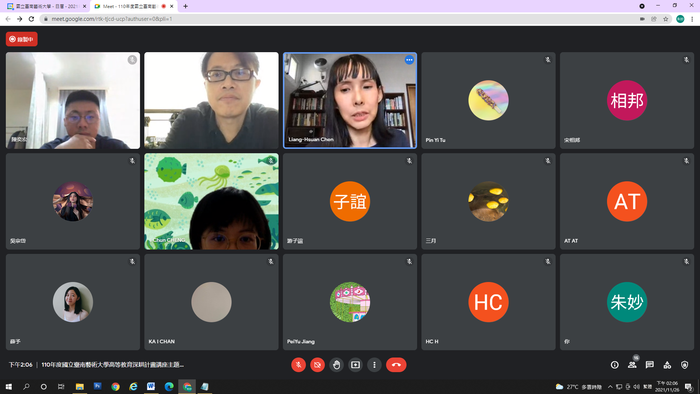Close the Meet browser tab
This screenshot has height=394, width=700.
click(172, 6)
